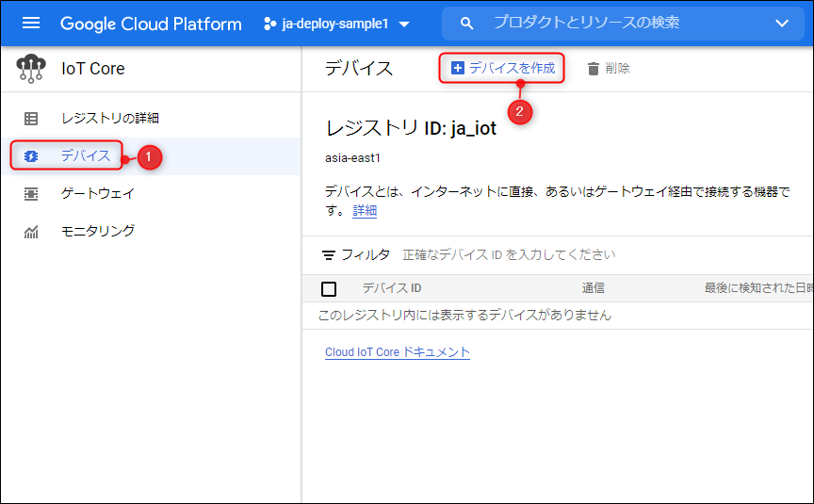Viewport: 814px width, 504px height.
Task: Click the フィルタ filter icon
Action: [x=329, y=255]
